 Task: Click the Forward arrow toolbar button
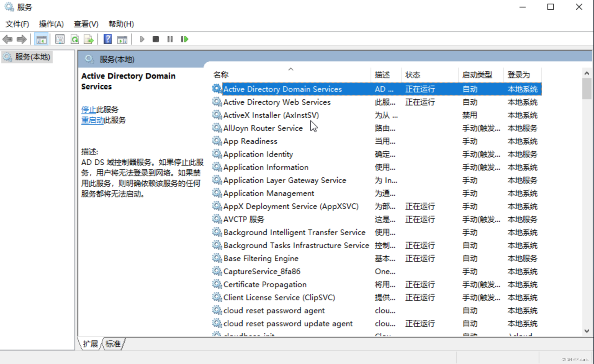coord(21,39)
